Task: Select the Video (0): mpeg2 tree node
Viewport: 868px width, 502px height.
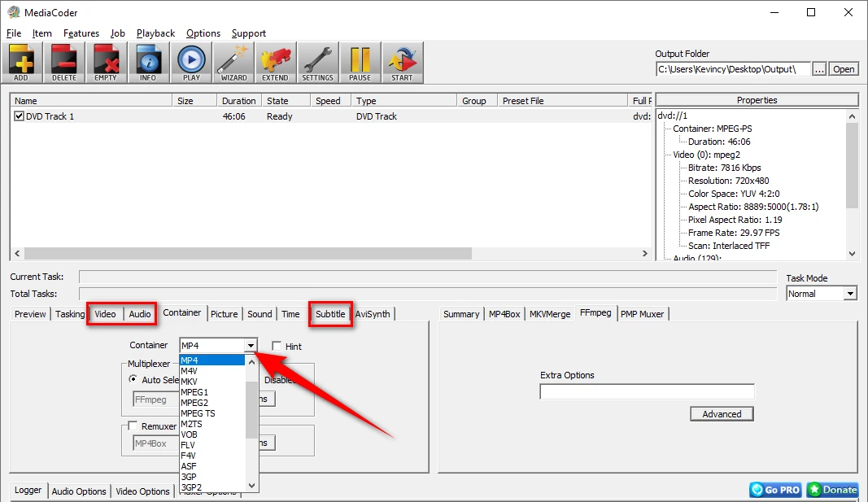Action: pyautogui.click(x=706, y=155)
